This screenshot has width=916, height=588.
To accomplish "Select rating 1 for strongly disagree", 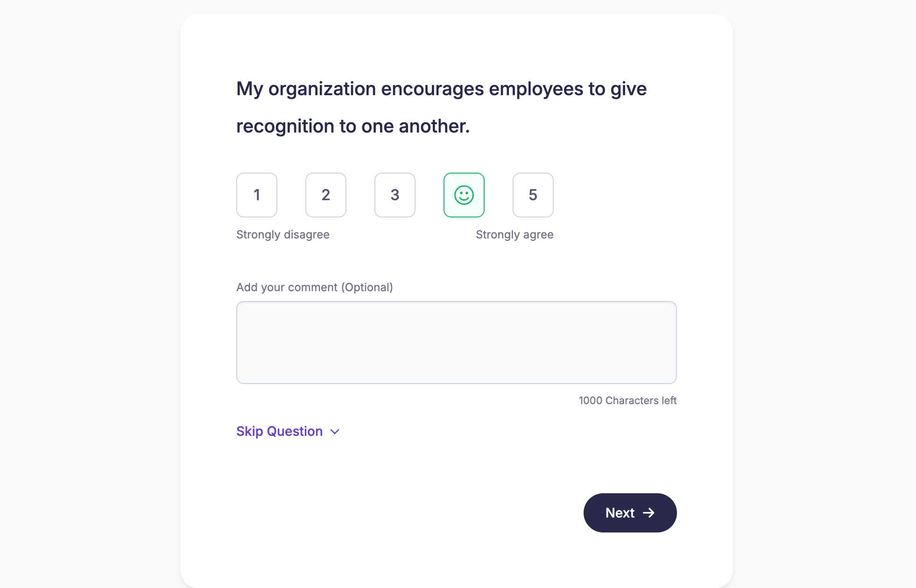I will (x=256, y=195).
